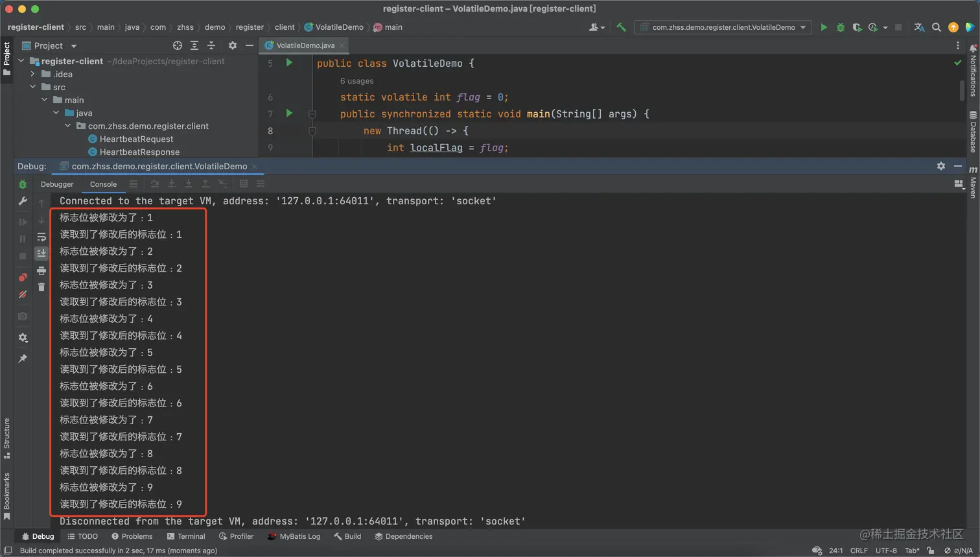980x557 pixels.
Task: Hide the Project panel with the minus icon
Action: click(x=250, y=45)
